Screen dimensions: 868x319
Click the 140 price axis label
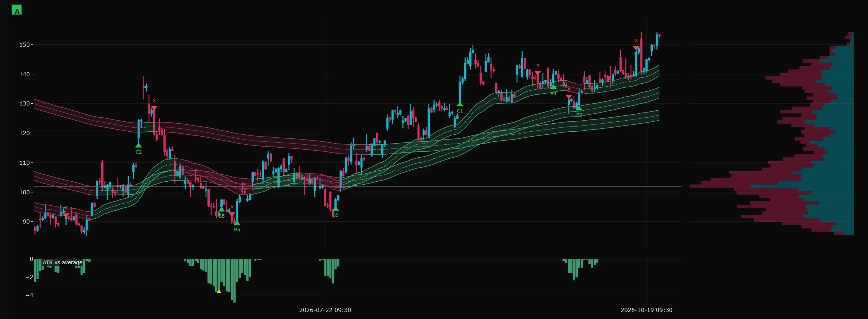point(24,74)
